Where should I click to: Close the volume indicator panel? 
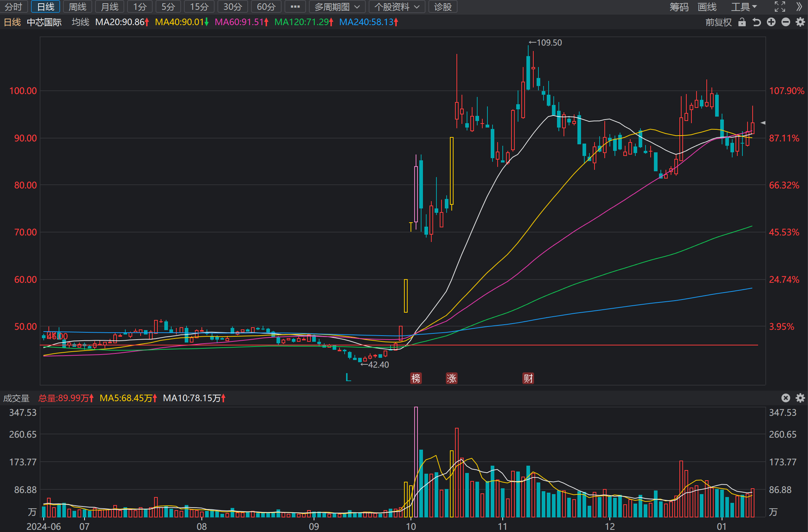click(x=786, y=398)
